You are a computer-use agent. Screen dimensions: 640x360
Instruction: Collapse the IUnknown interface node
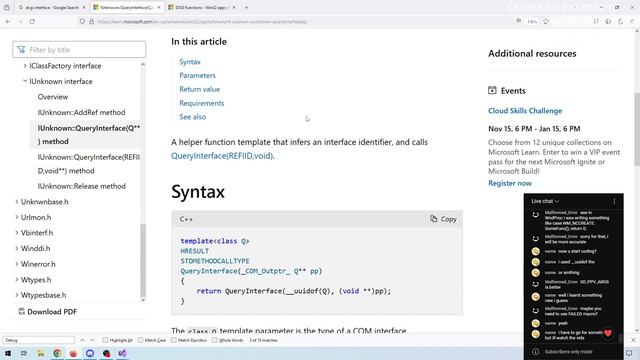(25, 81)
